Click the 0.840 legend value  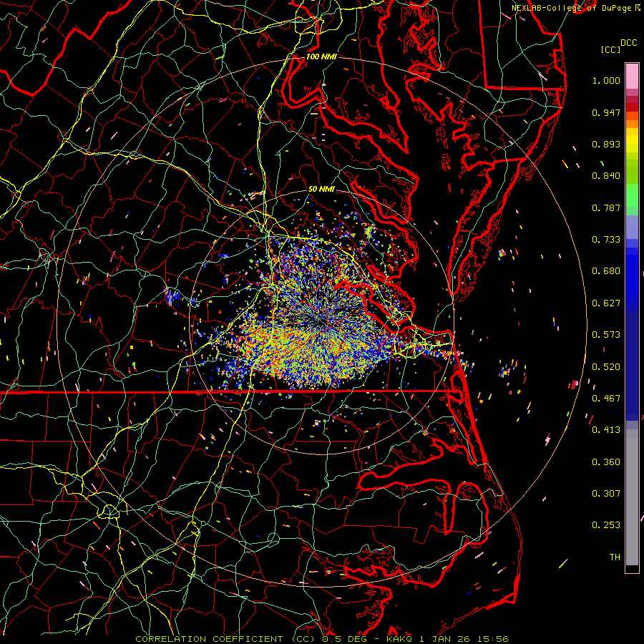tap(606, 176)
